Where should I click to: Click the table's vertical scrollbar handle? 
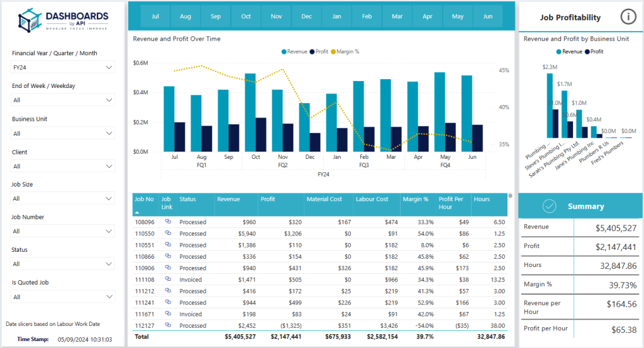[510, 196]
